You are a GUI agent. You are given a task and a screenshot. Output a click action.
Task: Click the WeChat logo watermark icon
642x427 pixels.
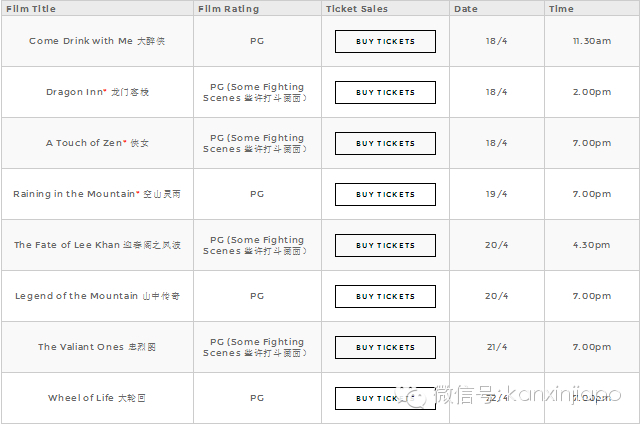click(x=414, y=398)
